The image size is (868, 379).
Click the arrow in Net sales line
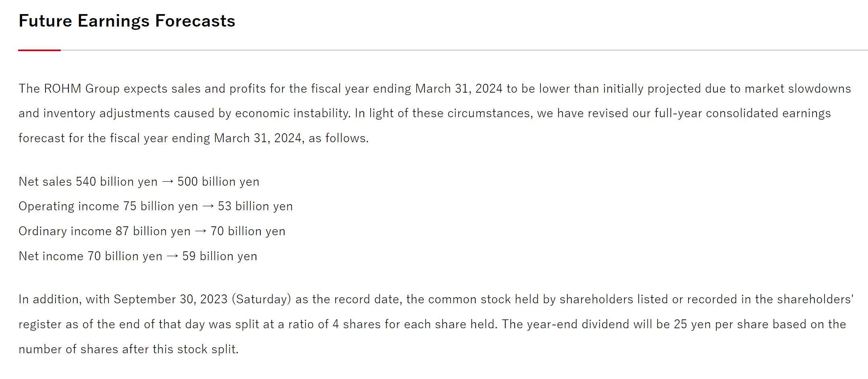click(x=167, y=182)
